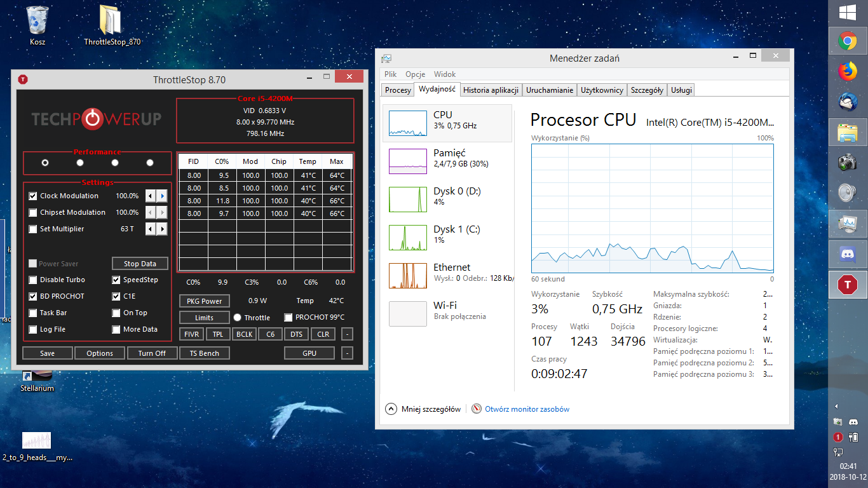Click the camera tray icon
This screenshot has height=488, width=868.
point(838,422)
